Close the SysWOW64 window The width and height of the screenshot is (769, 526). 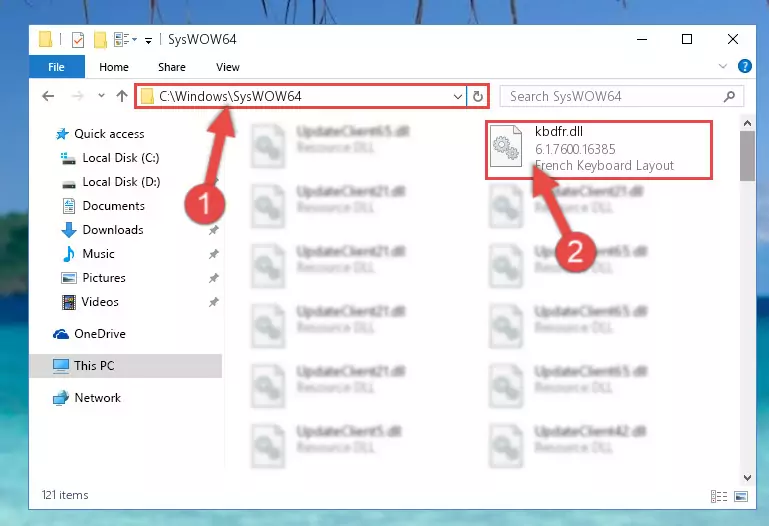click(733, 39)
